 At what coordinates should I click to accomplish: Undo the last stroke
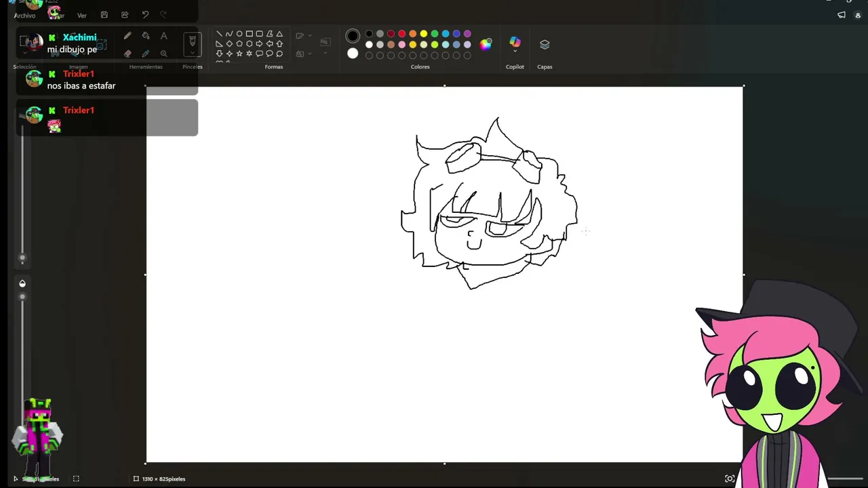click(145, 15)
